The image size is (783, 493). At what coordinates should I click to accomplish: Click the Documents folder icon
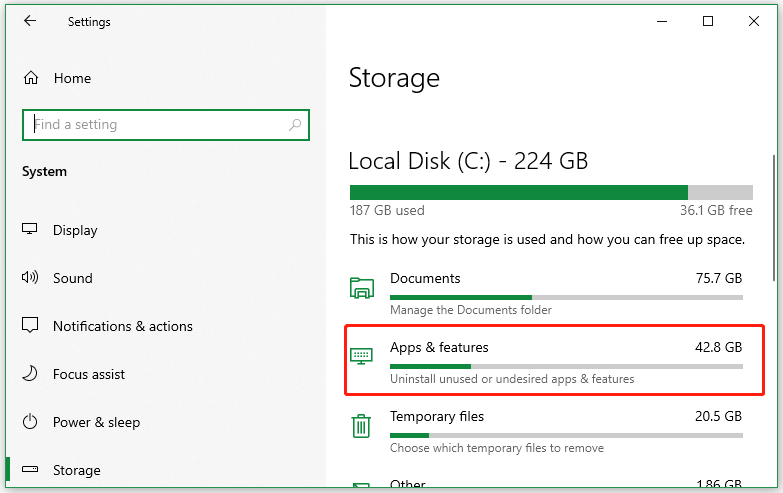(x=362, y=288)
